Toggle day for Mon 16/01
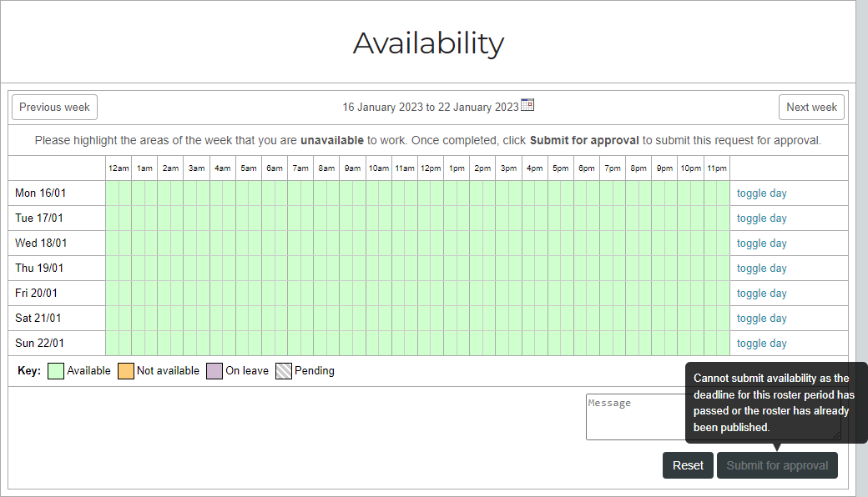Screen dimensions: 868x497 click(x=761, y=193)
